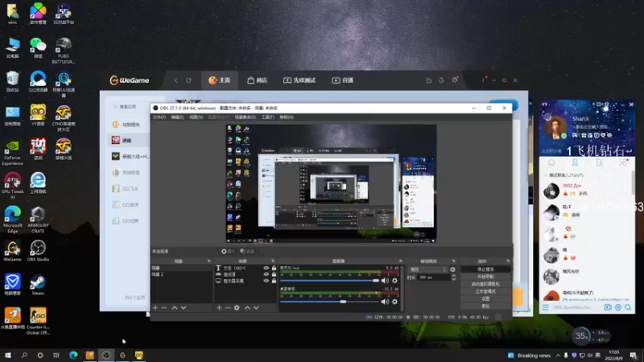
Task: Click the WeGame refresh icon
Action: [x=188, y=80]
